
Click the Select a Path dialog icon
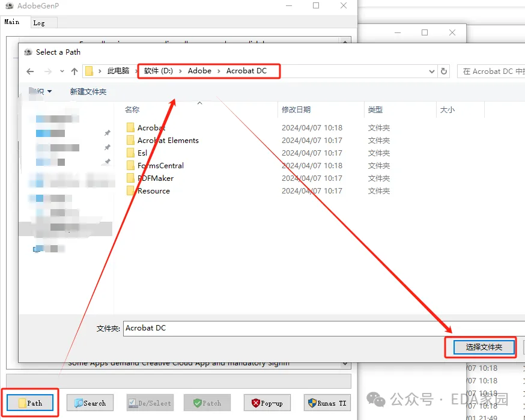(28, 52)
